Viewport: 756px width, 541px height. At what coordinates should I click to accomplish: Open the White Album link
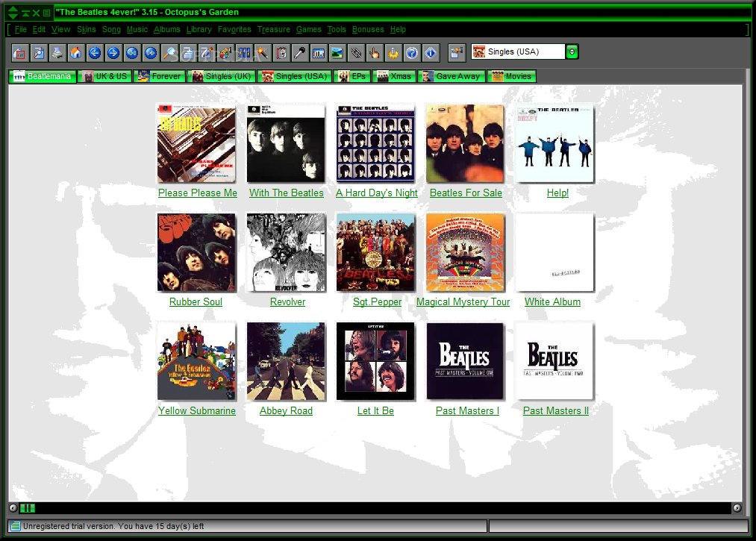click(x=552, y=302)
